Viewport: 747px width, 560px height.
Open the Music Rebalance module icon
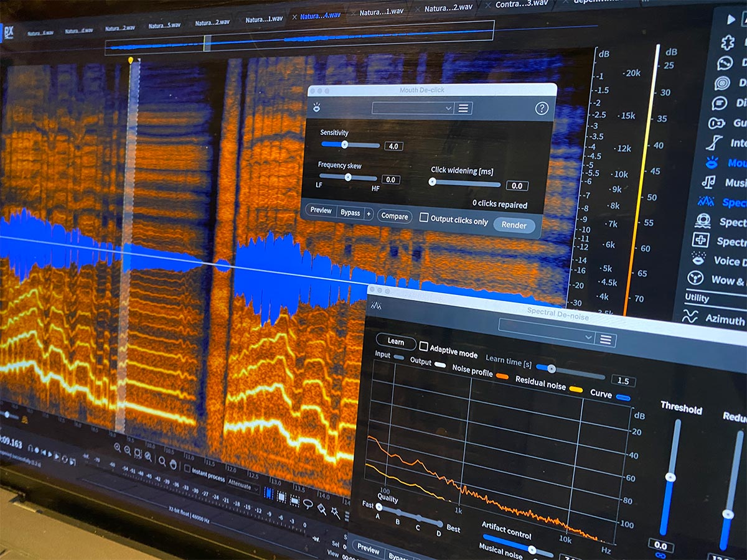pos(708,182)
